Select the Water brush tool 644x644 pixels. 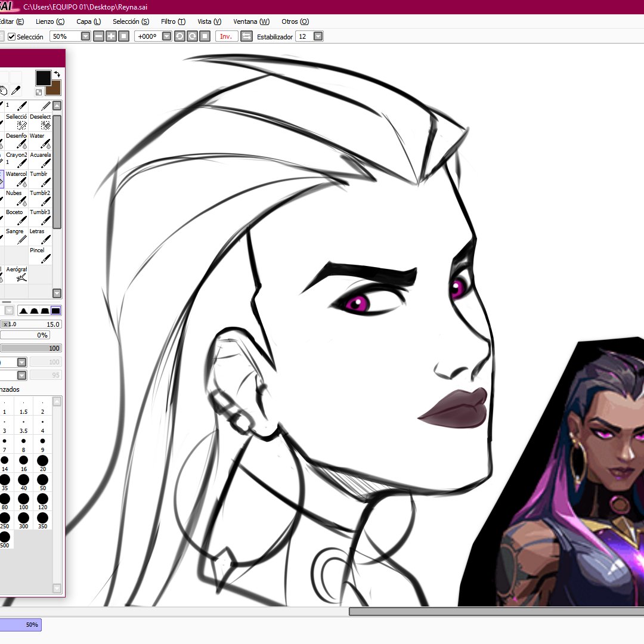click(x=41, y=141)
